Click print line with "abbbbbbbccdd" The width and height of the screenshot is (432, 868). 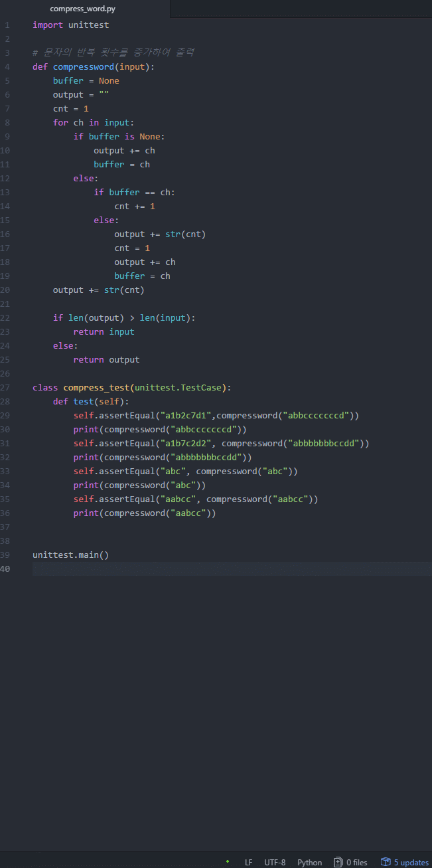[x=163, y=458]
